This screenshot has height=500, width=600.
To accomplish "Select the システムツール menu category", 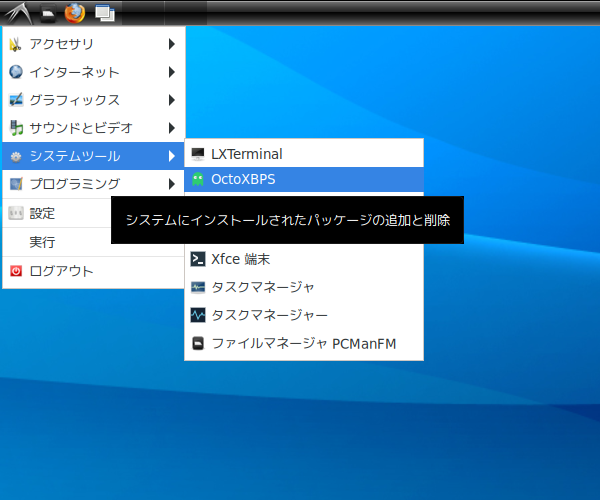I will (x=94, y=156).
